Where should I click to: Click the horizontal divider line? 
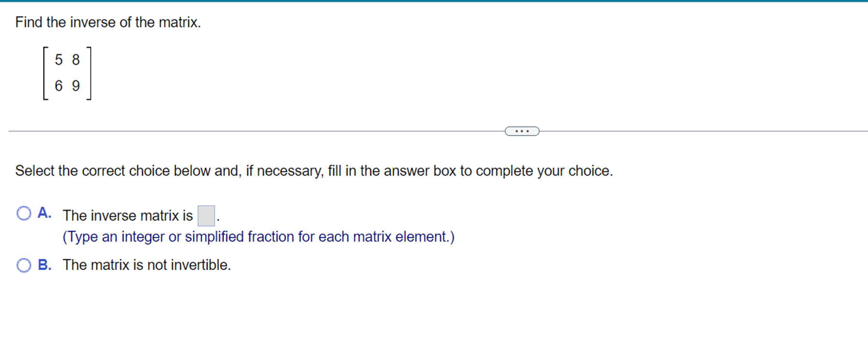[242, 130]
